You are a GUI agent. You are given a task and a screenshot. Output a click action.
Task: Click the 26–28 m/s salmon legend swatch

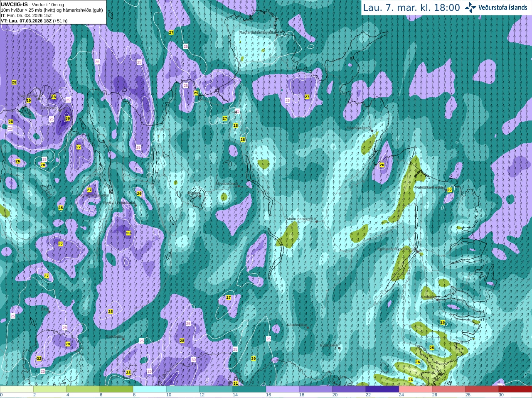449,389
